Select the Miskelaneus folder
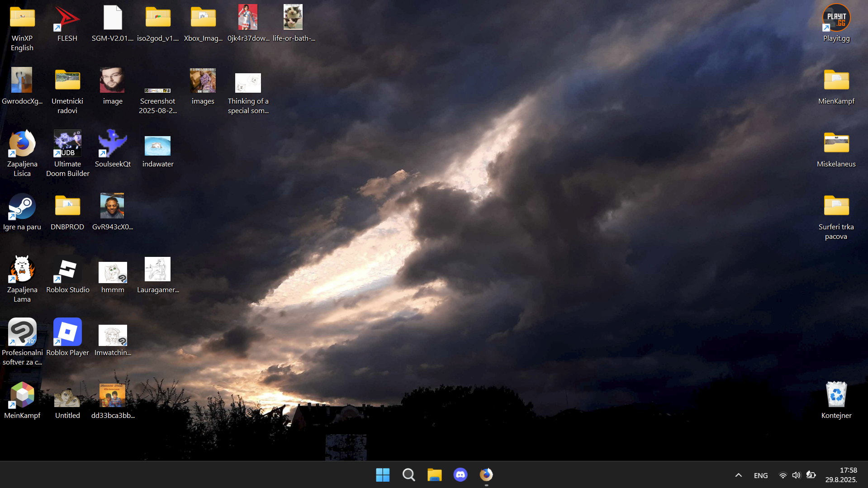The width and height of the screenshot is (868, 488). coord(836,144)
